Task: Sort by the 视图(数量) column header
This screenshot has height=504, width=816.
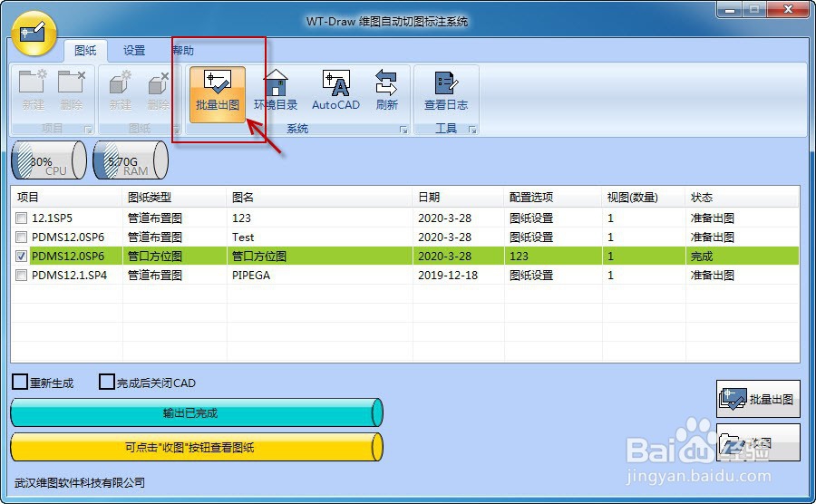Action: click(644, 197)
